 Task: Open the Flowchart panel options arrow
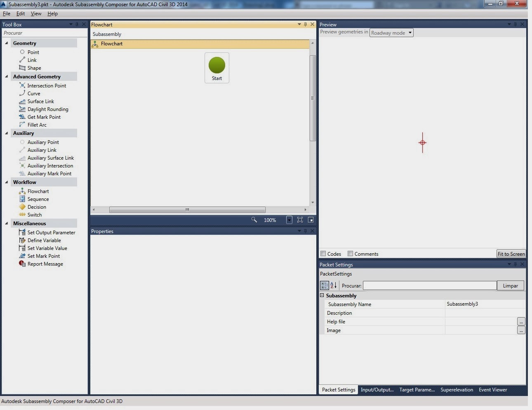[299, 24]
